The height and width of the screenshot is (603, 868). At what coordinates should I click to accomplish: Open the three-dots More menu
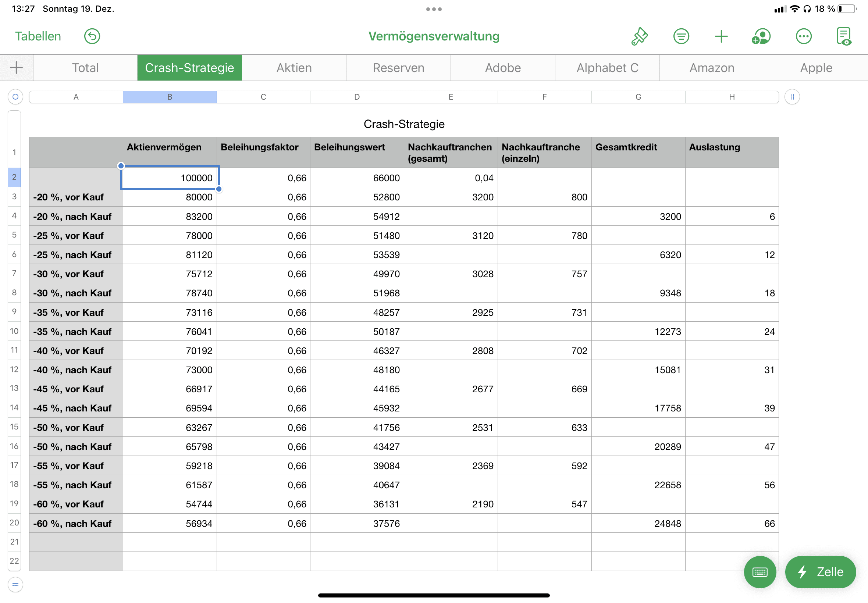(x=803, y=37)
